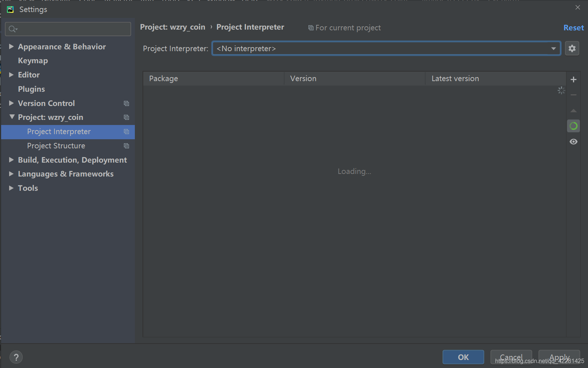
Task: Expand the Version Control section
Action: [11, 103]
